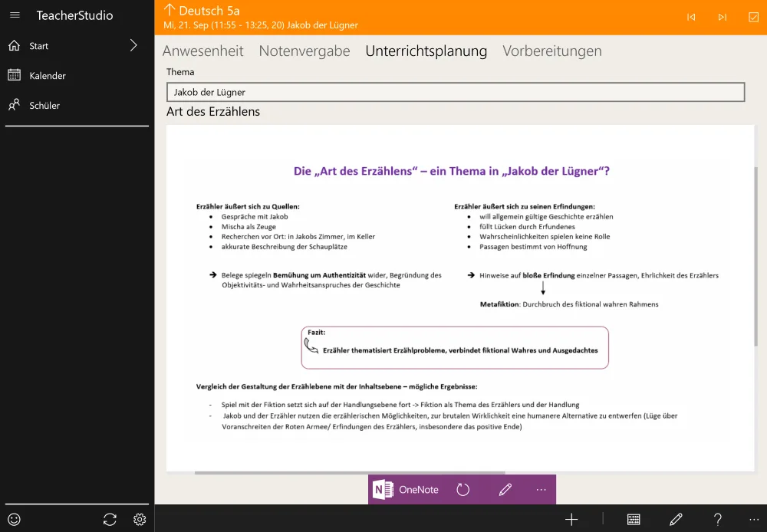This screenshot has width=767, height=532.
Task: Reload the OneNote page icon
Action: tap(463, 490)
